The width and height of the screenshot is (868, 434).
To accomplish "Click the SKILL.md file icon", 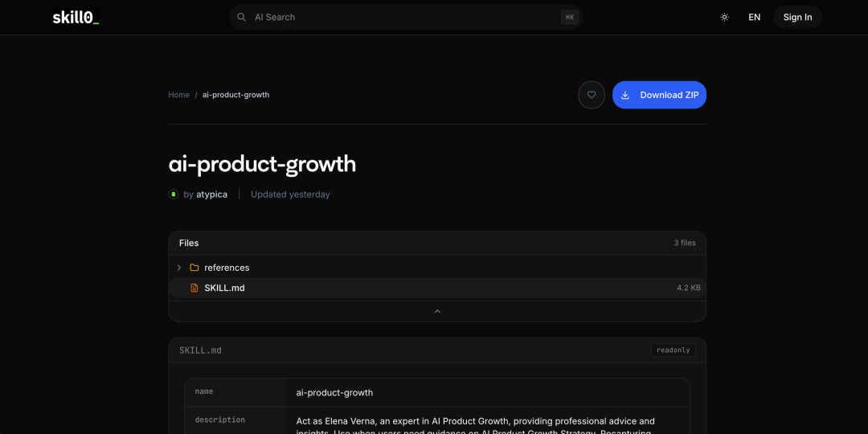I will 194,288.
